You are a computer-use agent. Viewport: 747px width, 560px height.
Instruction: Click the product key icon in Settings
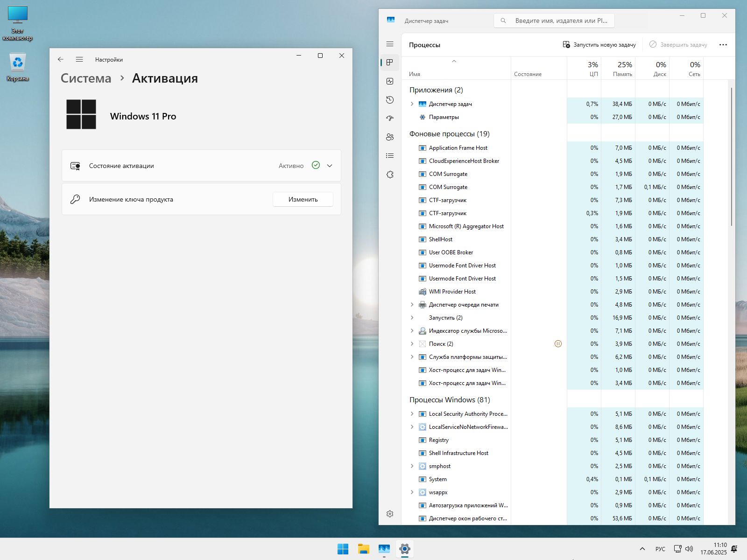[x=75, y=199]
